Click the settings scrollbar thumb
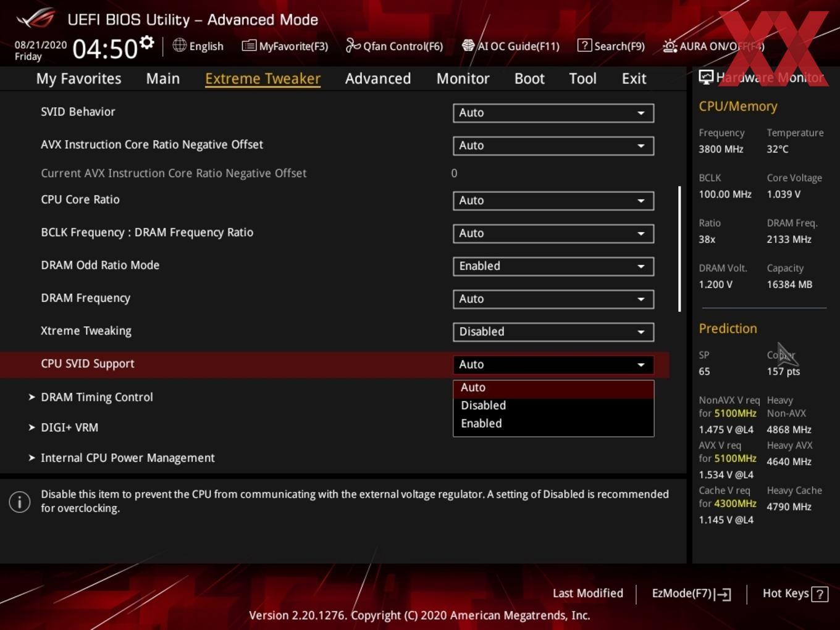The image size is (840, 630). point(679,249)
